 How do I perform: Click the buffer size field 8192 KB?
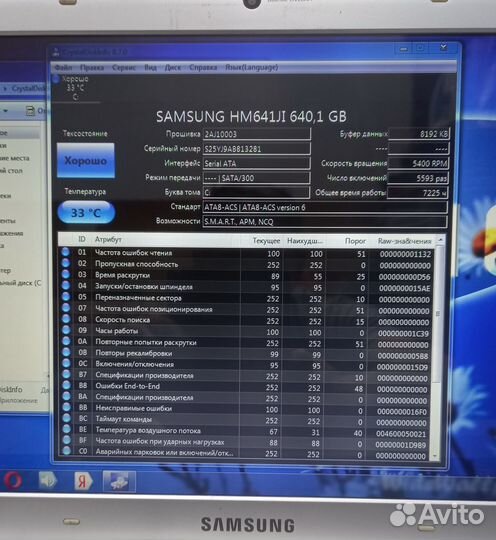(418, 134)
